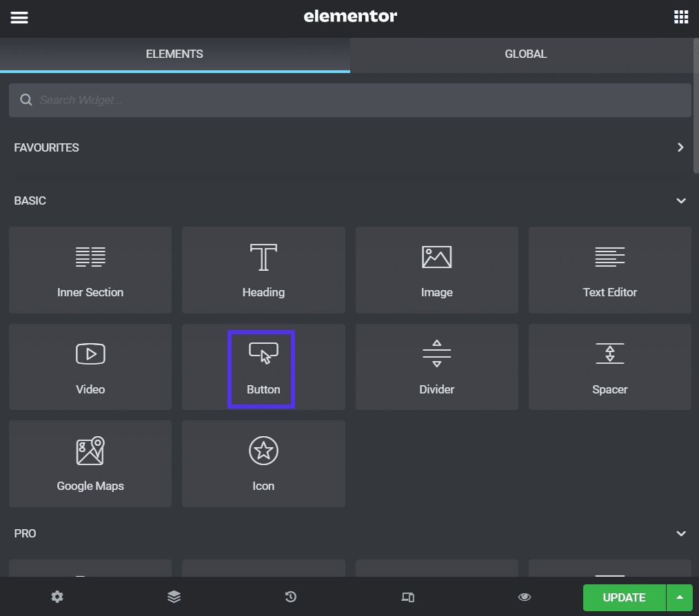Open the Navigator panel
Viewport: 699px width, 616px height.
[174, 597]
